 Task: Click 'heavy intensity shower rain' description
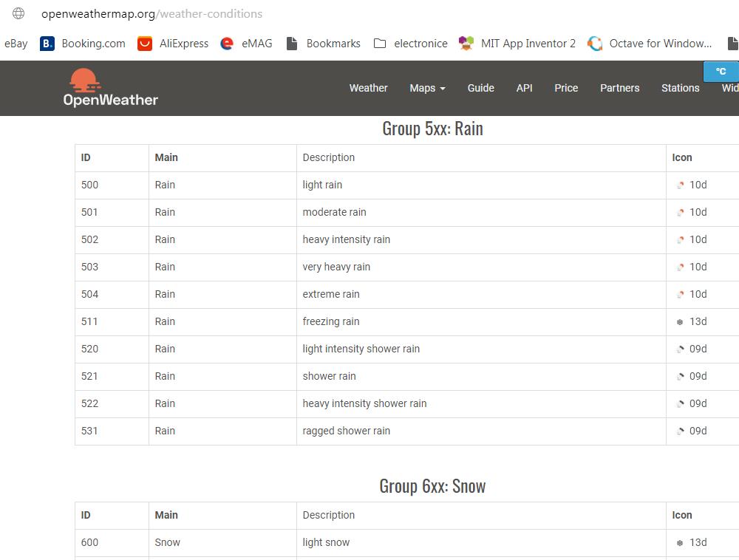click(x=364, y=403)
